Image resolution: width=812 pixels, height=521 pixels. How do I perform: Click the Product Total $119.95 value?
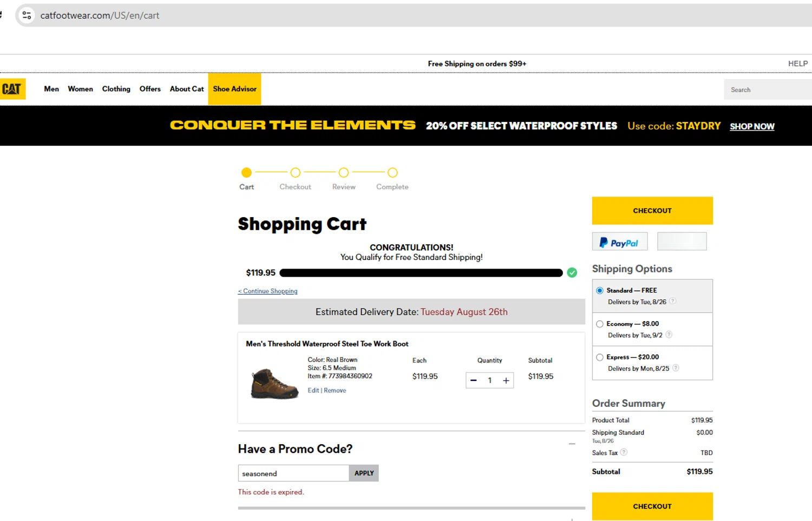(702, 420)
